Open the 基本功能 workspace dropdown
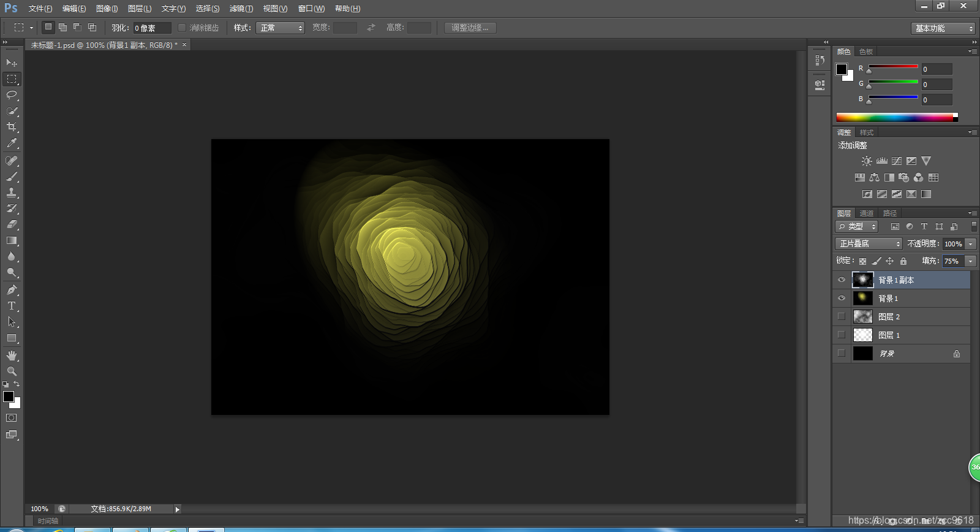980x532 pixels. click(943, 29)
